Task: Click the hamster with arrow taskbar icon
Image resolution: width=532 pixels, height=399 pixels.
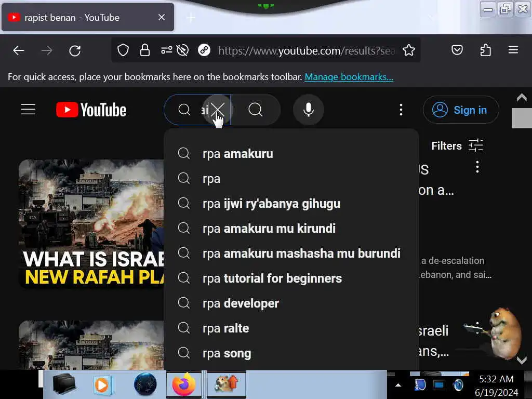Action: coord(227,384)
